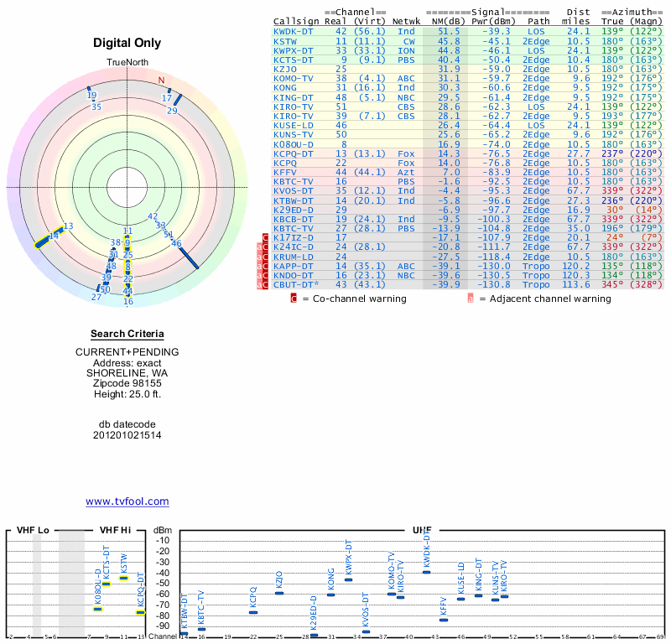
Task: Select KWDK-DT signal bar in UHF chart
Action: coord(426,572)
